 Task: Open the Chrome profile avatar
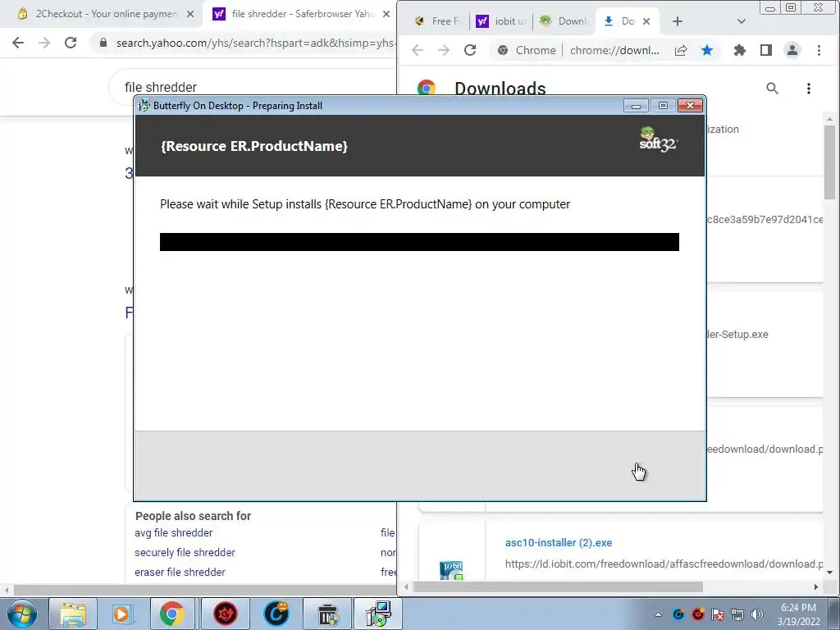click(792, 50)
